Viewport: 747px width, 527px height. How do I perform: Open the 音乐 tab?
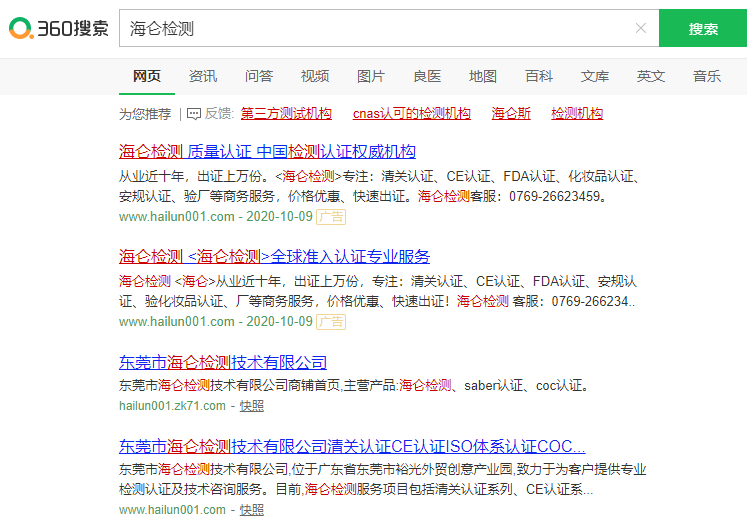pyautogui.click(x=707, y=76)
